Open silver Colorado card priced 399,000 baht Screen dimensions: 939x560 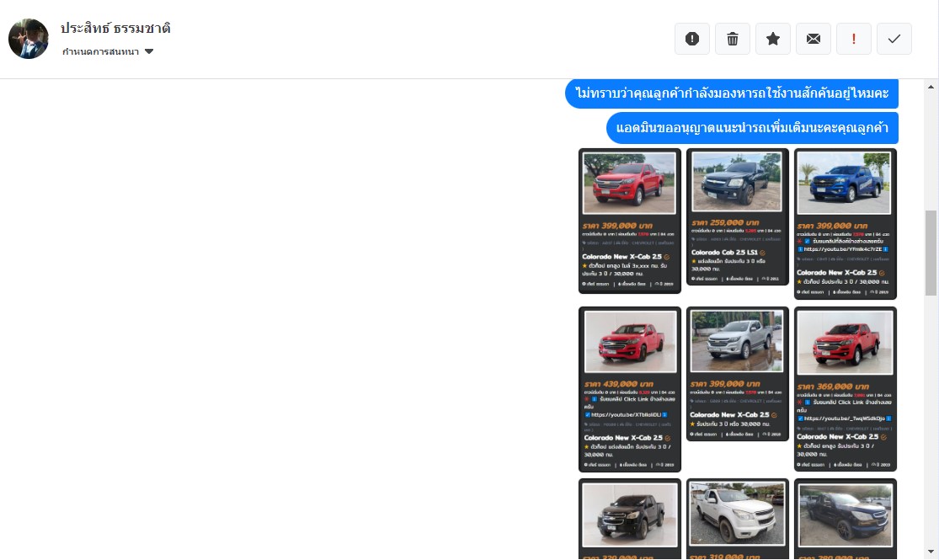pyautogui.click(x=737, y=374)
